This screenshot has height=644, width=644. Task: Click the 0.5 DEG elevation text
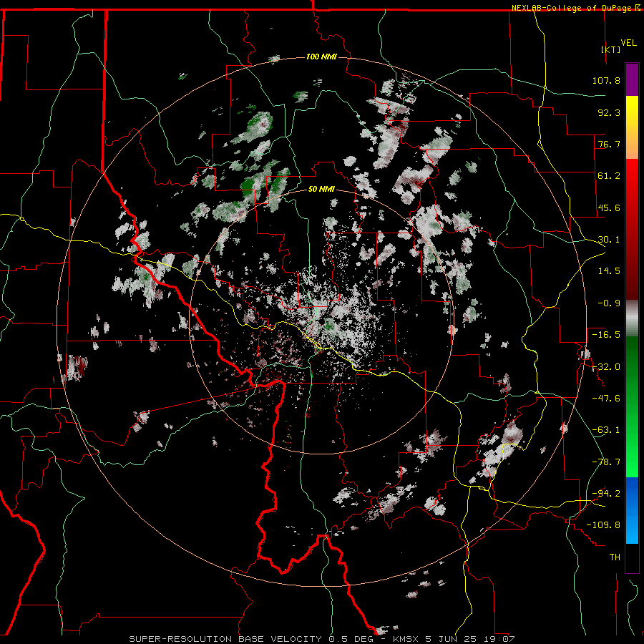click(x=351, y=639)
